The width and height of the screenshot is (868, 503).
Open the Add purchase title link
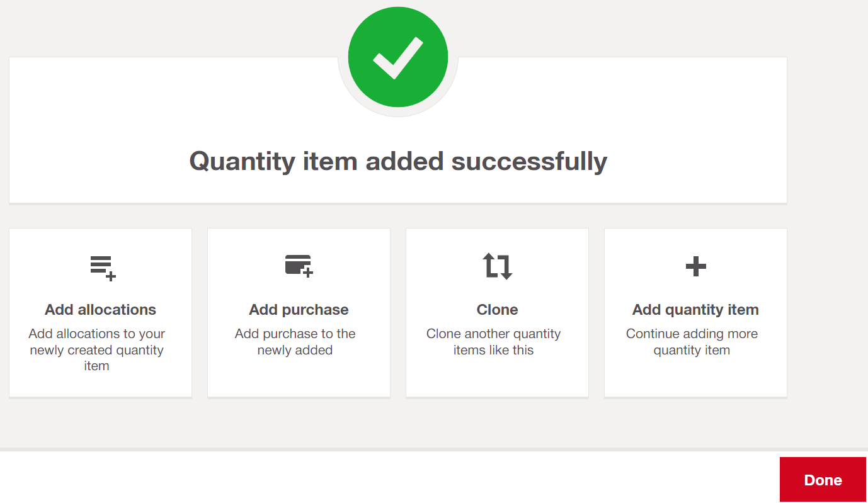point(299,310)
